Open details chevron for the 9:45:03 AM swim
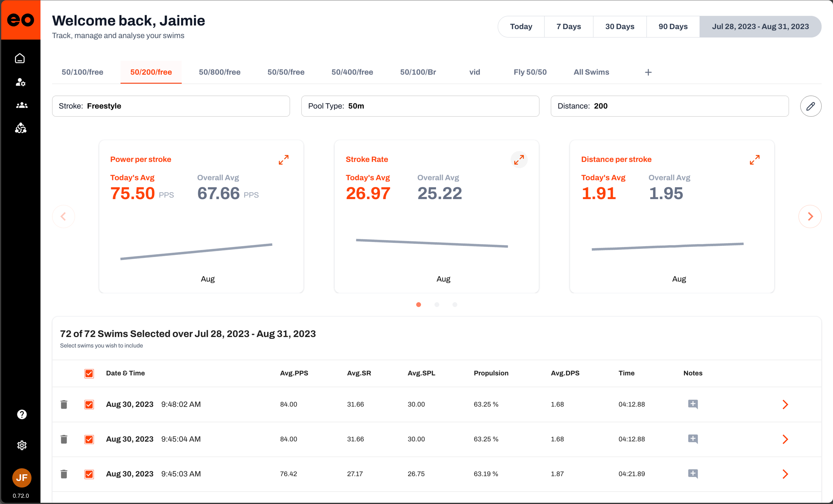This screenshot has height=504, width=833. coord(785,474)
